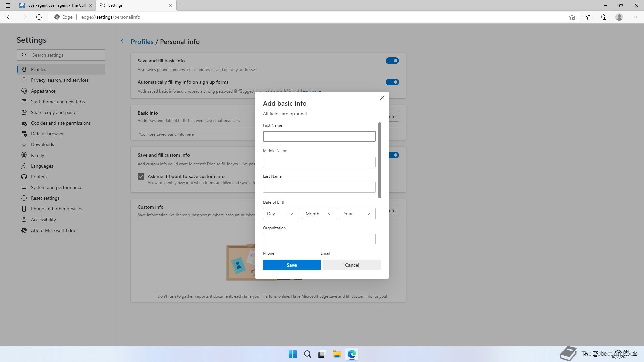Viewport: 644px width, 362px height.
Task: Open File Explorer from the taskbar
Action: [x=337, y=354]
